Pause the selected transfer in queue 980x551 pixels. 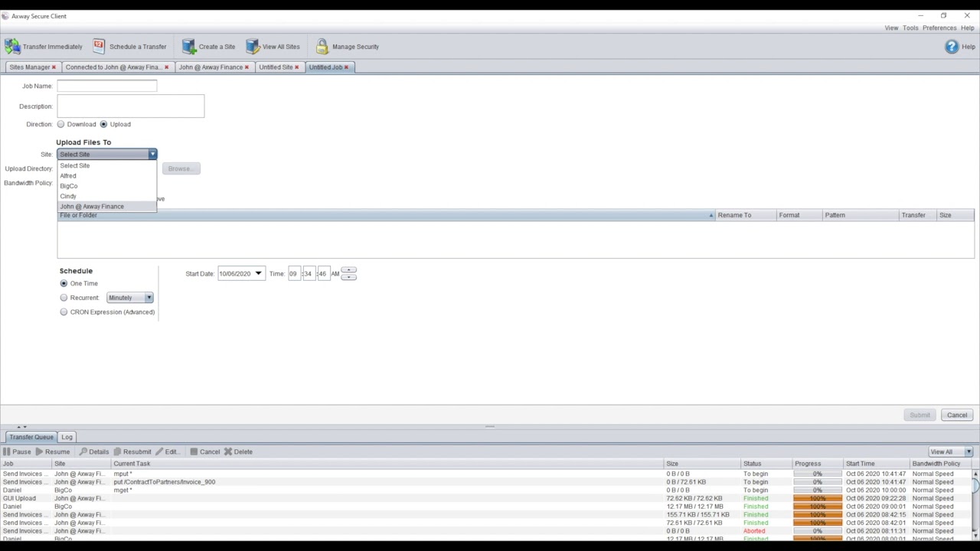tap(17, 452)
